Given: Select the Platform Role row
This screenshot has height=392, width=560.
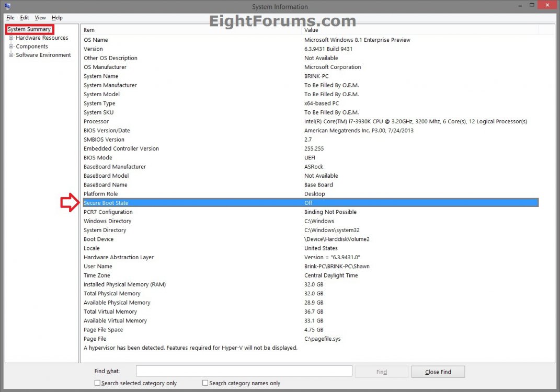Looking at the screenshot, I should coord(311,194).
